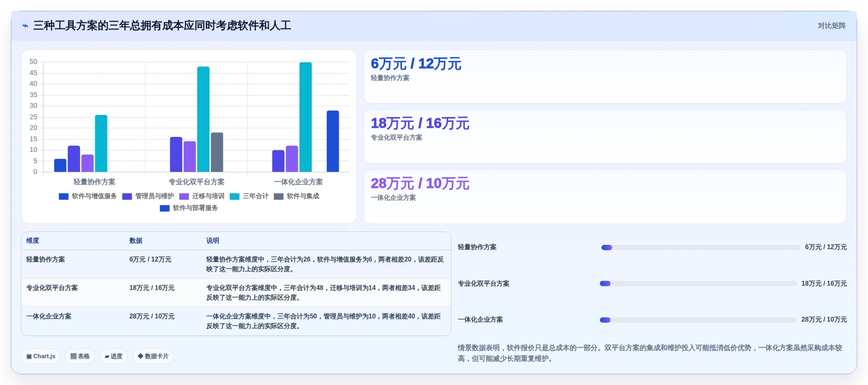The height and width of the screenshot is (385, 868).
Task: Toggle the 软件与增值服务 legend entry
Action: pos(88,197)
